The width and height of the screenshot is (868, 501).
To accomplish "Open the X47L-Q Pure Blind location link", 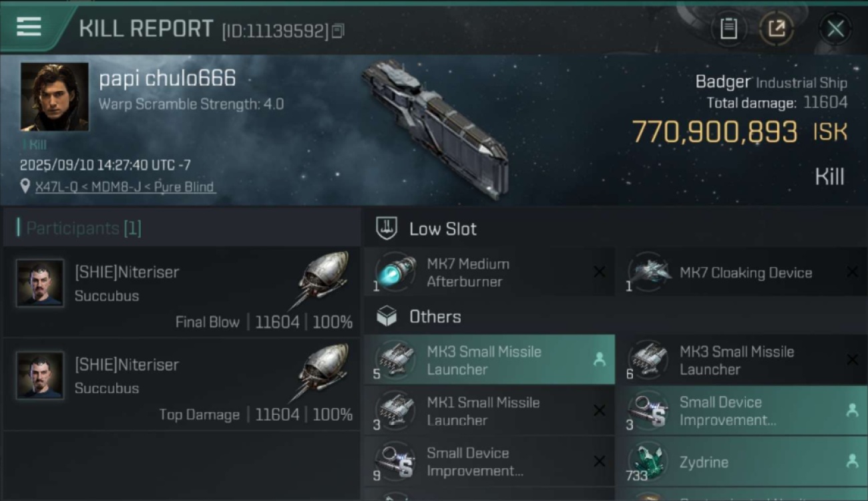I will tap(125, 187).
